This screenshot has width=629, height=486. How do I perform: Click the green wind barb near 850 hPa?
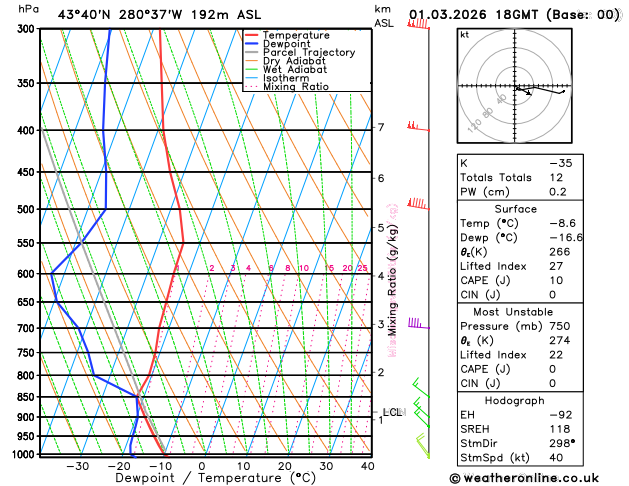click(421, 387)
